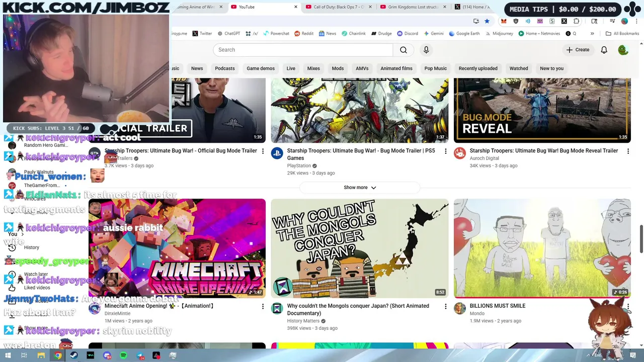Screen dimensions: 644x362
Task: Select the Game demos filter chip
Action: tap(261, 68)
